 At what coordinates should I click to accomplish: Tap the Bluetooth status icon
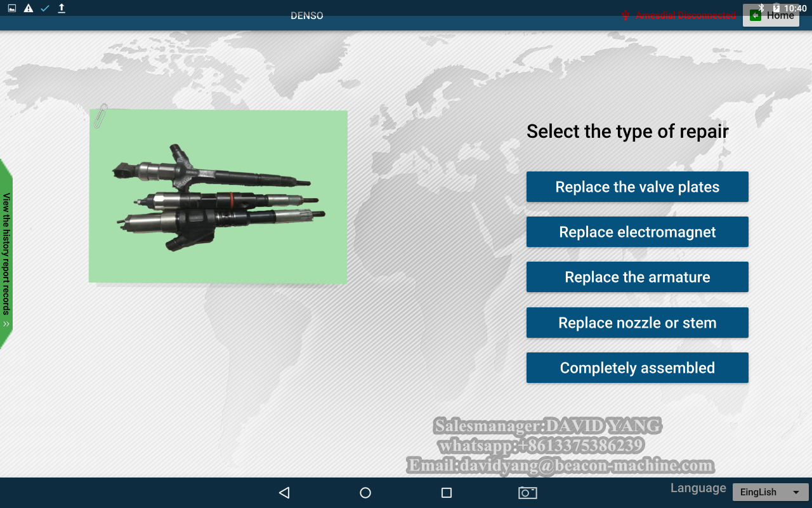(x=761, y=8)
